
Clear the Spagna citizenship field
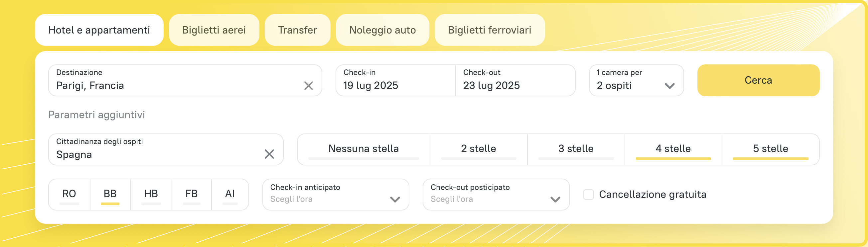(269, 154)
